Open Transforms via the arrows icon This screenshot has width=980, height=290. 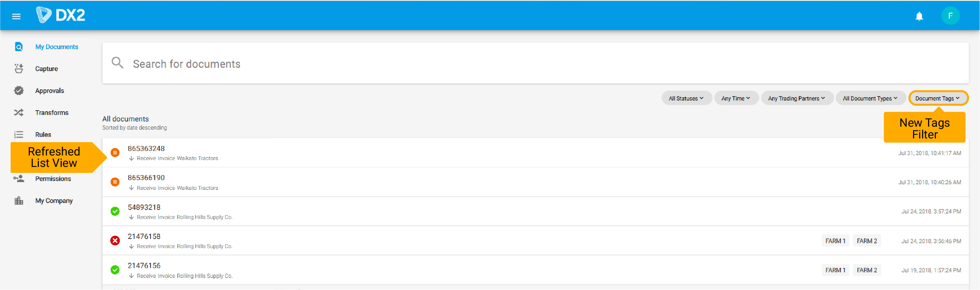click(x=18, y=112)
